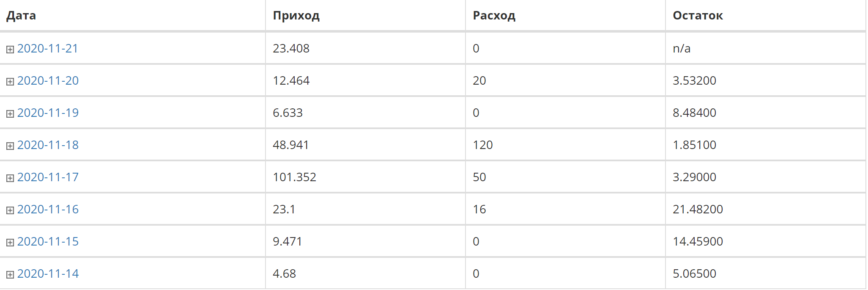Click the Дата column header

pyautogui.click(x=21, y=16)
